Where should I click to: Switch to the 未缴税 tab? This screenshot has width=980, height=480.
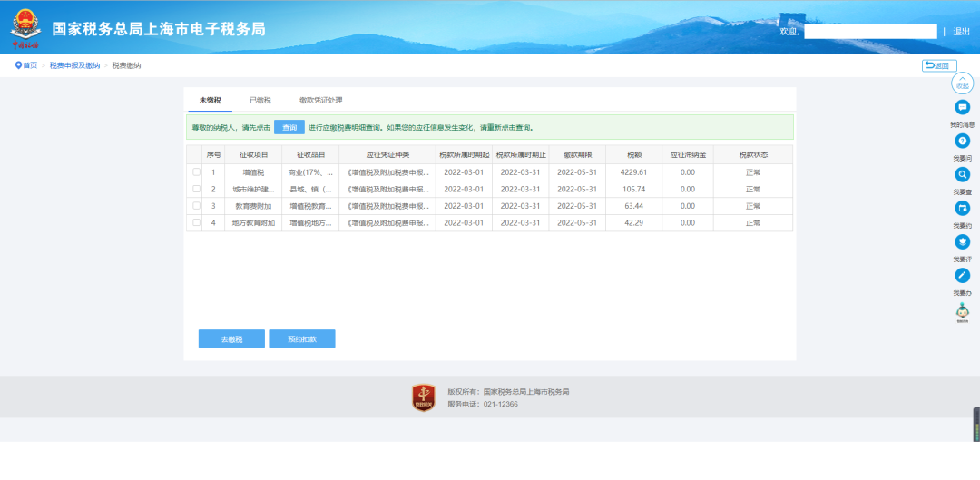210,100
